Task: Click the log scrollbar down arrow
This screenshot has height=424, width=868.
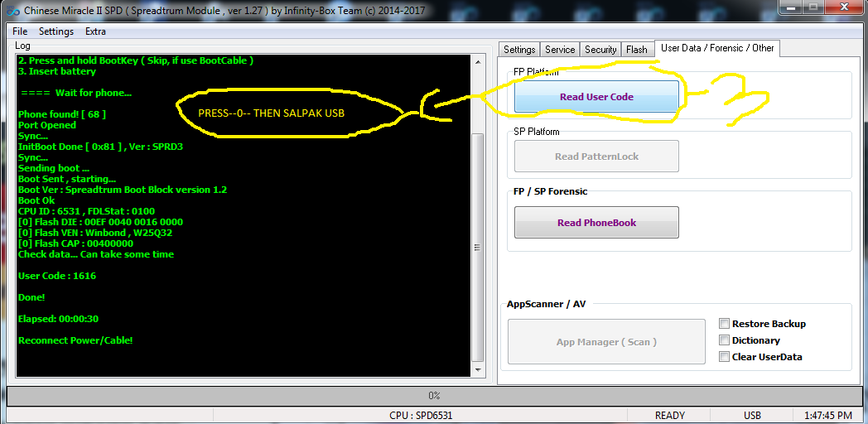Action: tap(477, 369)
